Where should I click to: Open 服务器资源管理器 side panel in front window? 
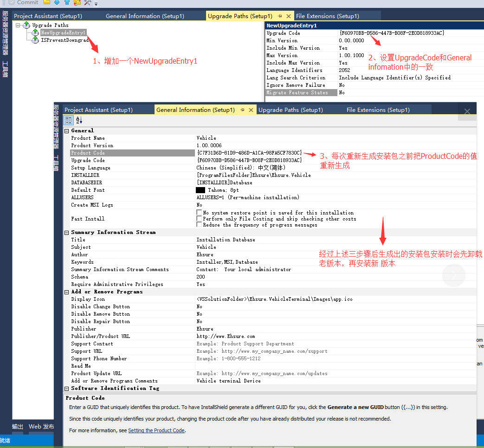pos(56,127)
